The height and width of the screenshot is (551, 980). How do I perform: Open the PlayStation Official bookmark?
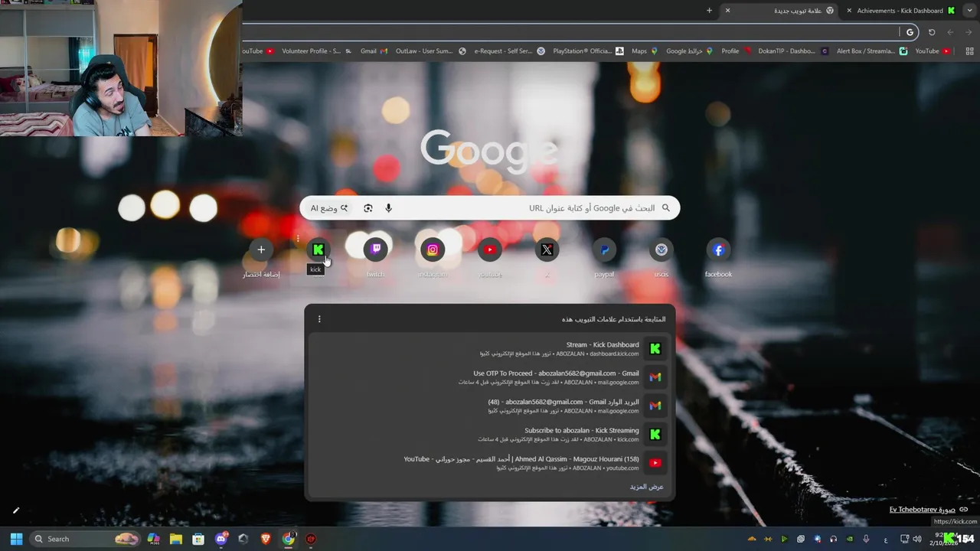point(588,51)
